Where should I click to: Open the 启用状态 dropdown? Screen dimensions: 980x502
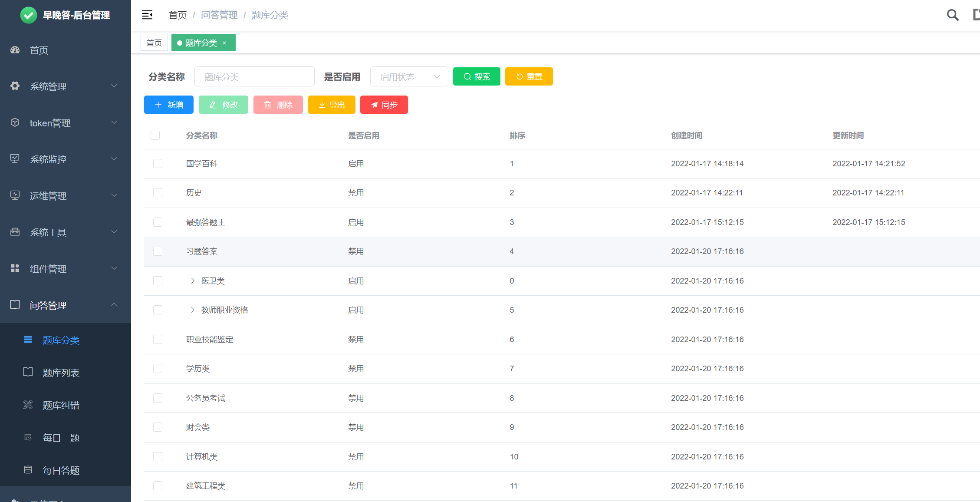coord(409,77)
